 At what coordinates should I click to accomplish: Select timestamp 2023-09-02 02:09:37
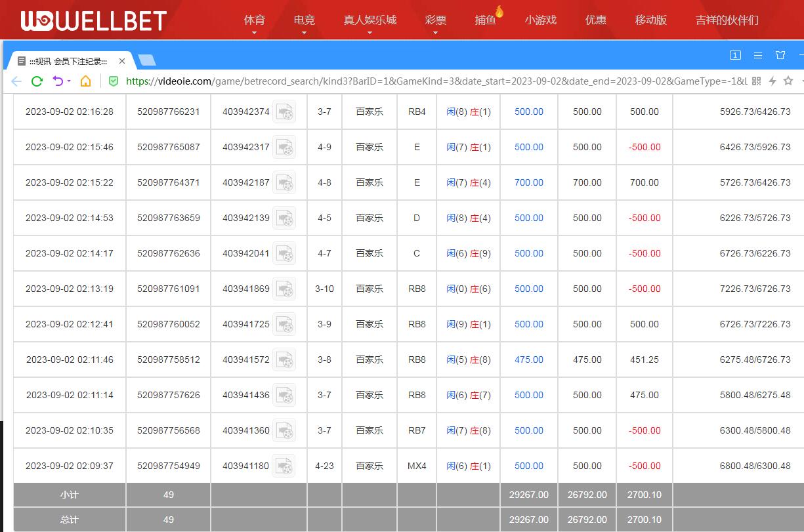(x=70, y=466)
